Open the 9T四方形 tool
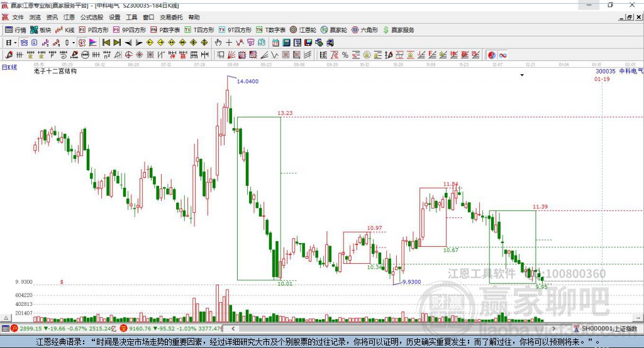The width and height of the screenshot is (644, 348). (235, 30)
